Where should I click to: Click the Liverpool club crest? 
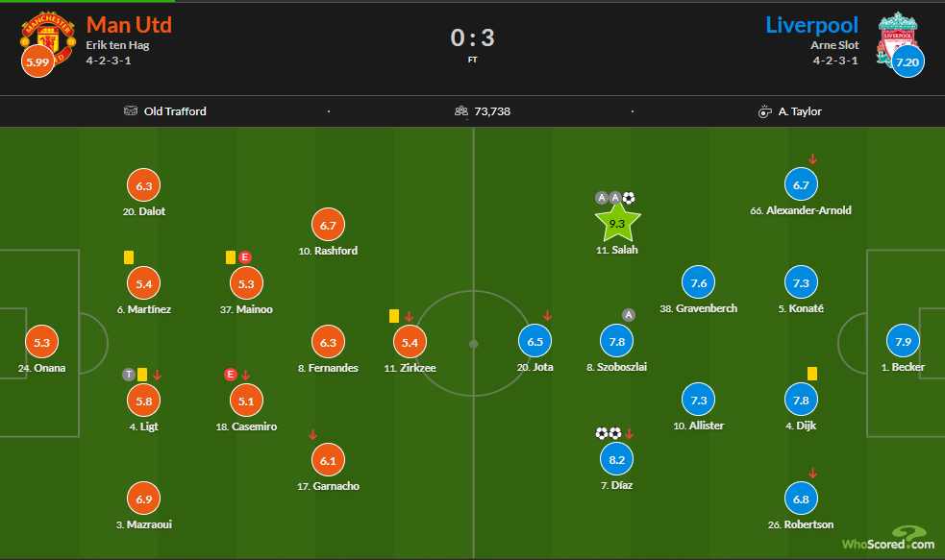click(x=898, y=37)
